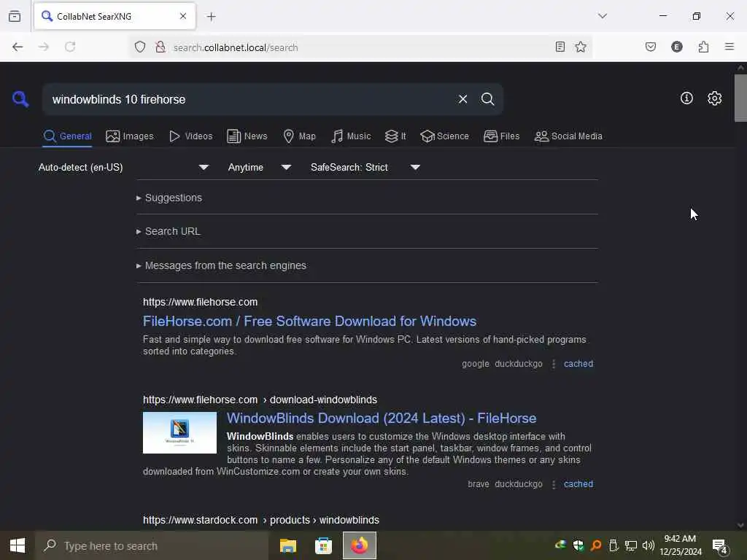Open notification center
The width and height of the screenshot is (747, 560).
pos(720,546)
